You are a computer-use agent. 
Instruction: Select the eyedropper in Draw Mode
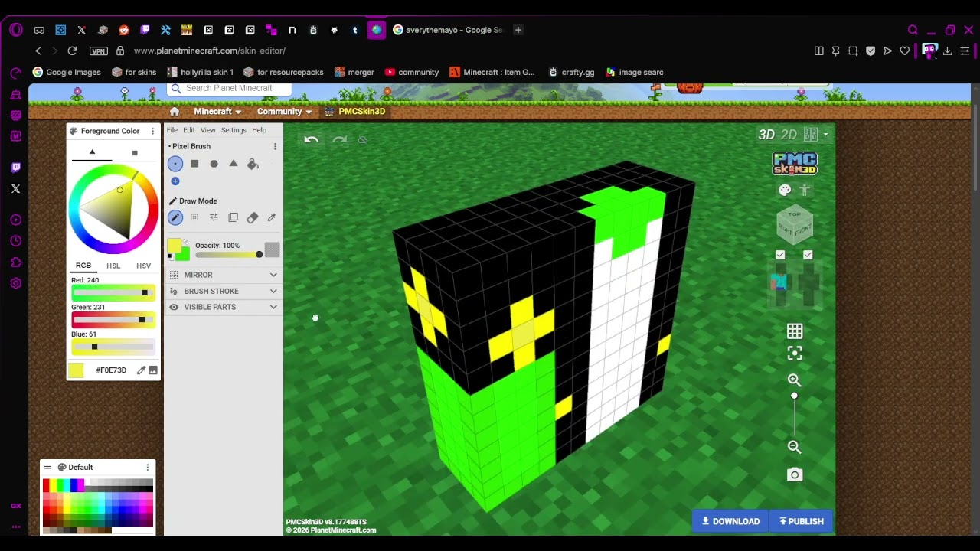[x=272, y=217]
